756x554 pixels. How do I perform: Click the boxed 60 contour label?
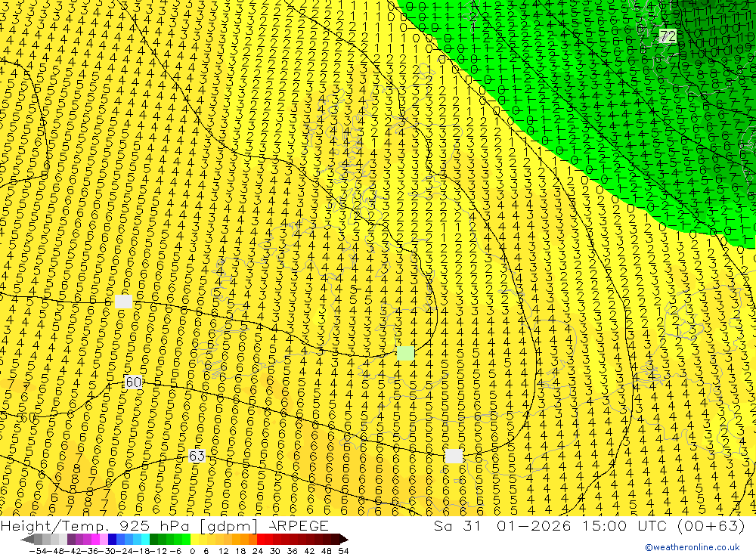tap(133, 382)
